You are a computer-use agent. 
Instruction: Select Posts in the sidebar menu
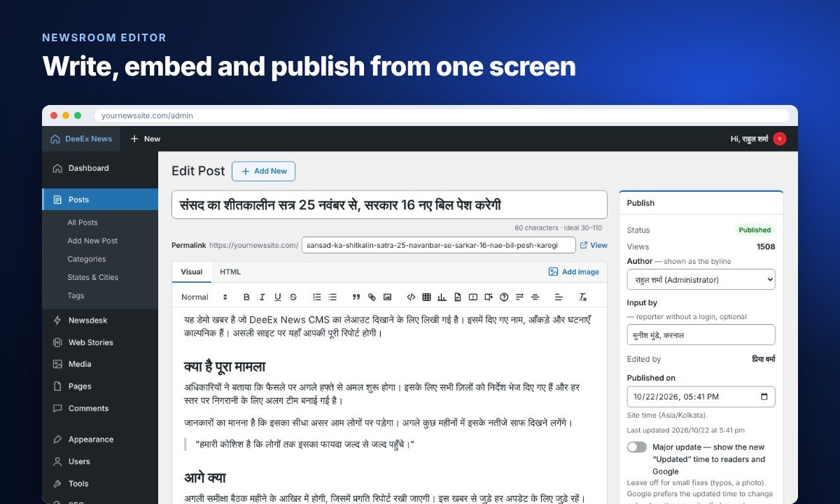(x=100, y=199)
